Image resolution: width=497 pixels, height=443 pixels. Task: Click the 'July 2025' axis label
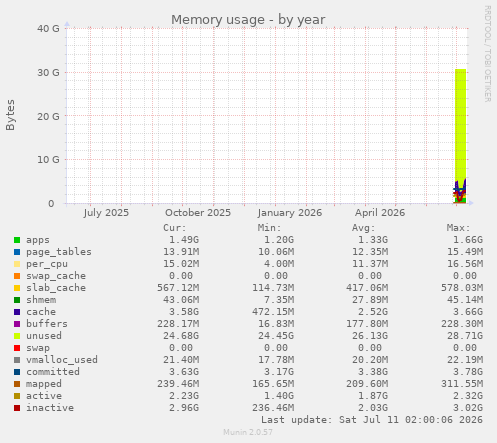point(106,213)
